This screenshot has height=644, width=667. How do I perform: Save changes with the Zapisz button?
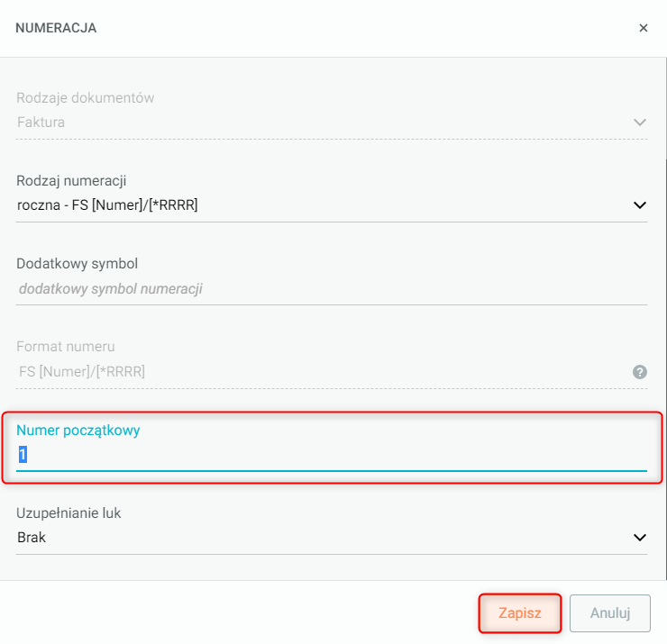click(x=520, y=613)
